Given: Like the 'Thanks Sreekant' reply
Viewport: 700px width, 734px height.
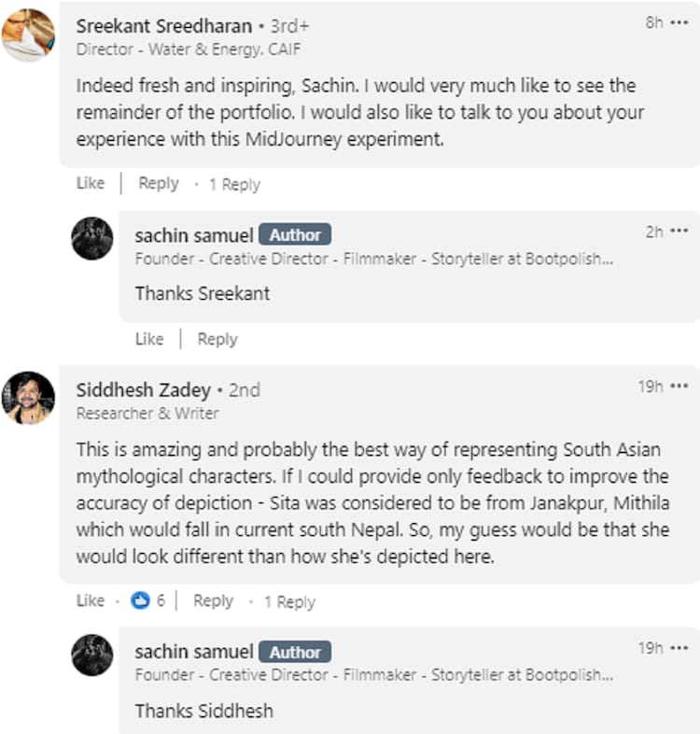Looking at the screenshot, I should (x=149, y=339).
